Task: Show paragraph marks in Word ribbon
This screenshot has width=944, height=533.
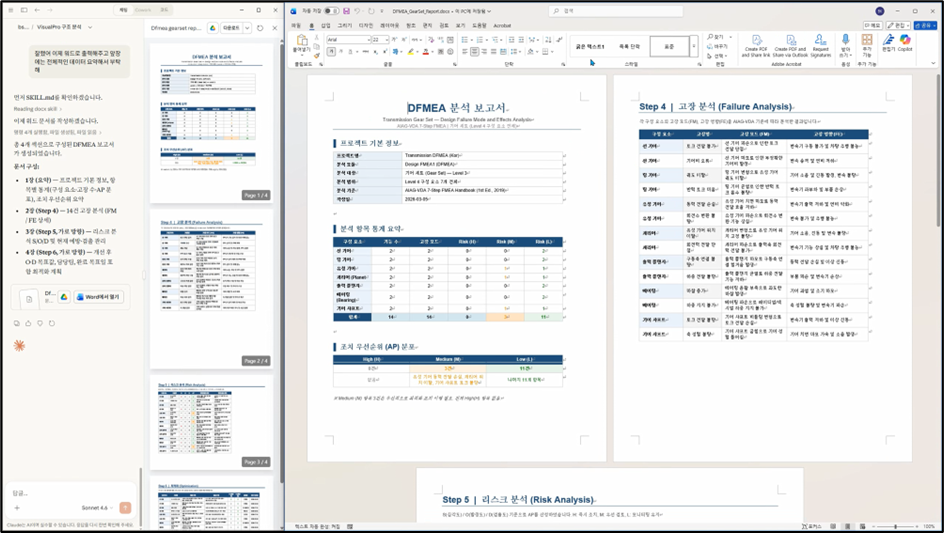Action: [x=560, y=40]
